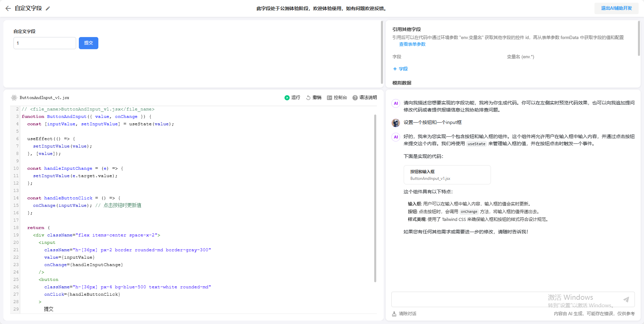This screenshot has width=644, height=324.
Task: Exit AI mode via 退出AI辅助开发 button
Action: [x=616, y=8]
